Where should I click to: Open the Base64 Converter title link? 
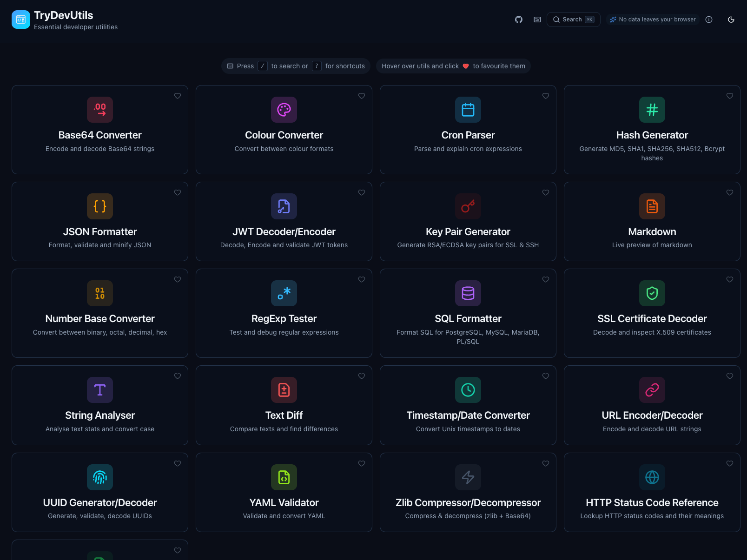tap(100, 135)
